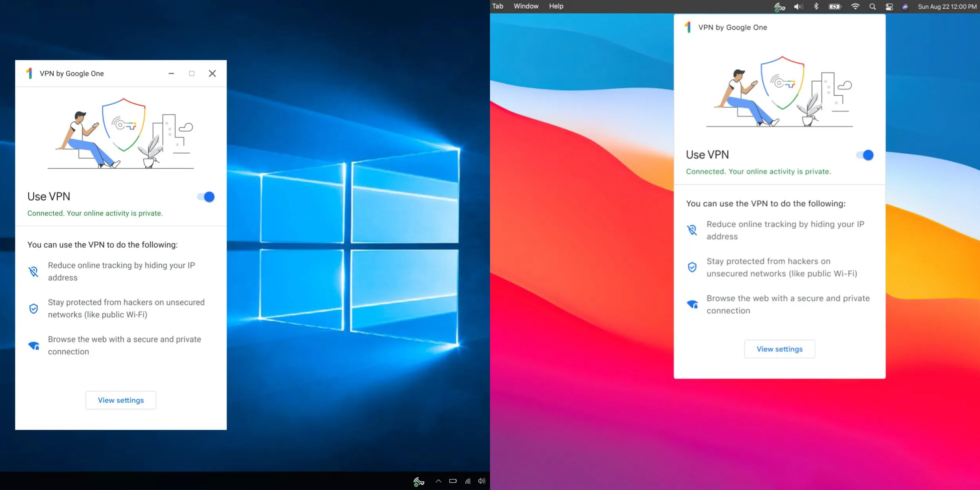Viewport: 980px width, 490px height.
Task: Click VPN key icon in Windows taskbar tray
Action: pyautogui.click(x=419, y=481)
